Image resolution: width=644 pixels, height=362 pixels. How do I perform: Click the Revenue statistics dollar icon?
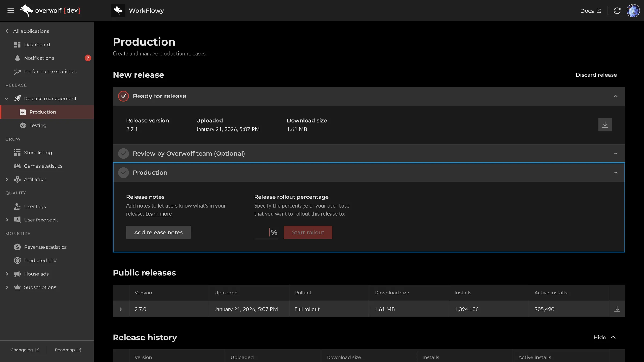(x=17, y=247)
